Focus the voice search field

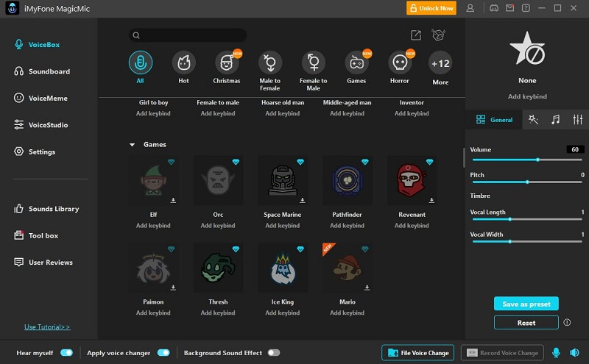[x=188, y=35]
